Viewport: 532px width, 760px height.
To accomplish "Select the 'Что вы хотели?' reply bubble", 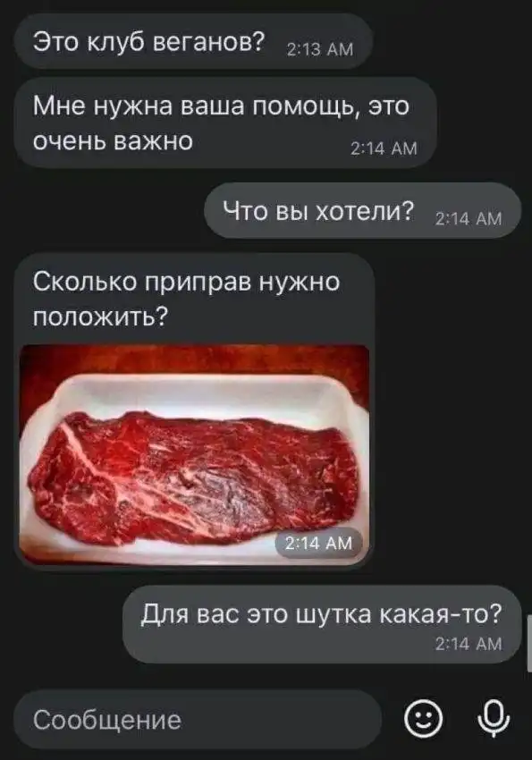I will point(362,211).
